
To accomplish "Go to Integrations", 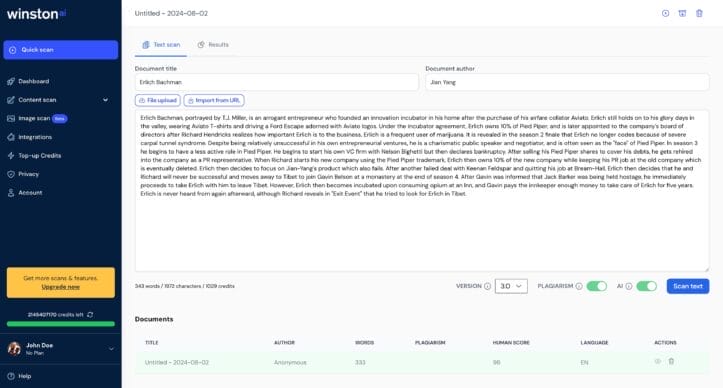I will click(35, 137).
